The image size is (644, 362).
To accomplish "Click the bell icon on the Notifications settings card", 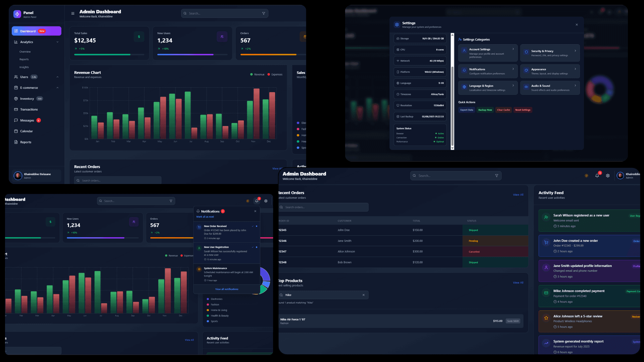I will pyautogui.click(x=464, y=70).
